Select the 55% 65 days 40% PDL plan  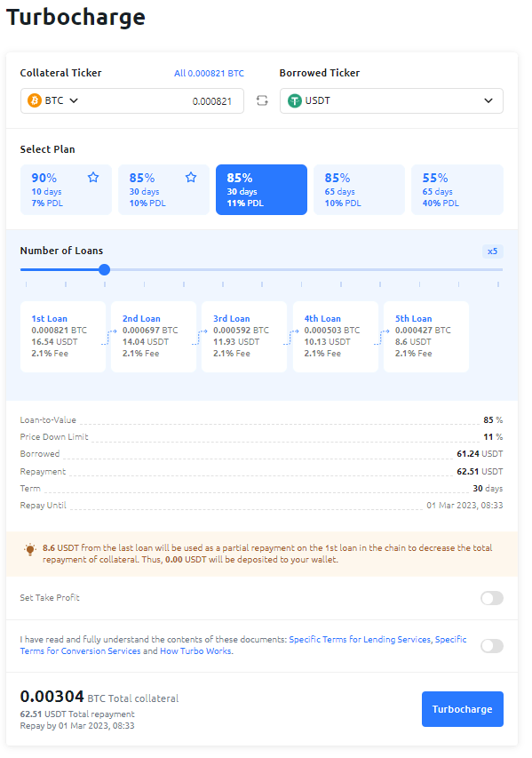pyautogui.click(x=457, y=189)
